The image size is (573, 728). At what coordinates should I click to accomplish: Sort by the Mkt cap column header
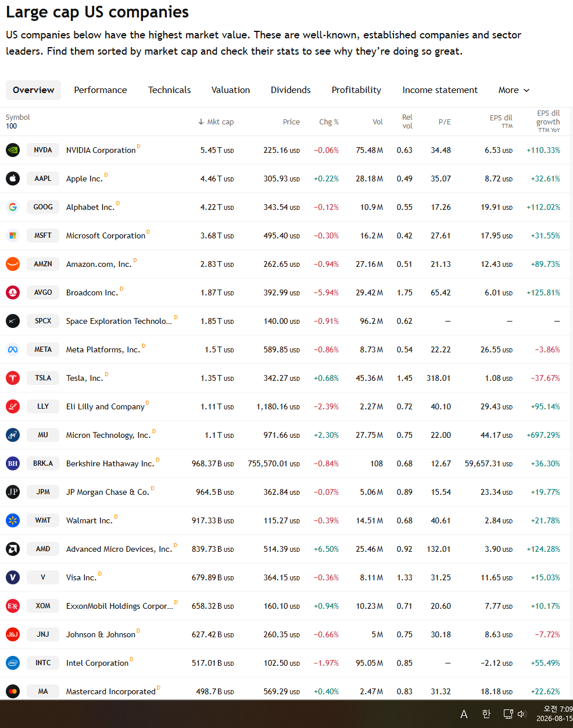[216, 122]
